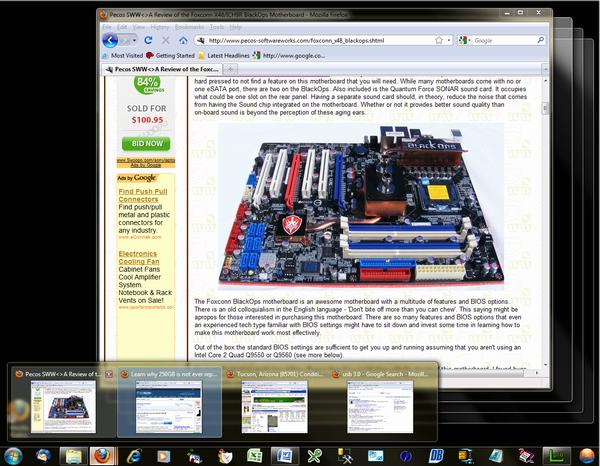Viewport: 600px width, 466px height.
Task: Click the green X-shaped taskbar icon
Action: pos(315,456)
